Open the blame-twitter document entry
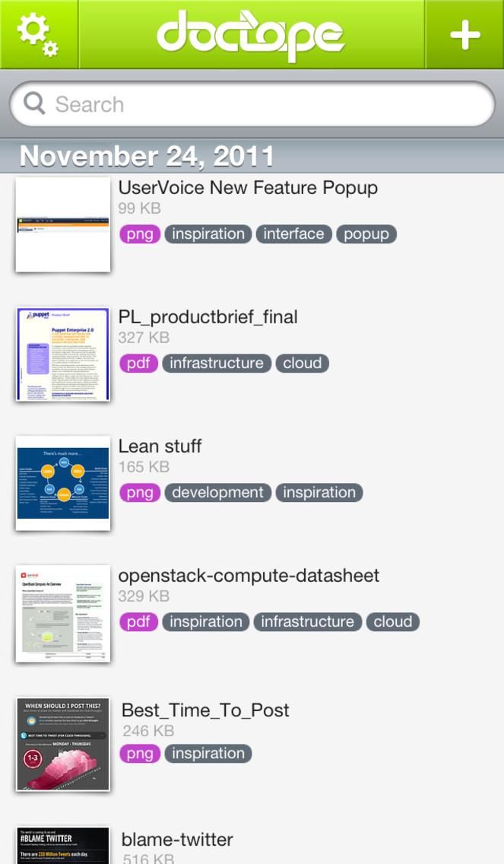This screenshot has height=864, width=504. tap(178, 839)
